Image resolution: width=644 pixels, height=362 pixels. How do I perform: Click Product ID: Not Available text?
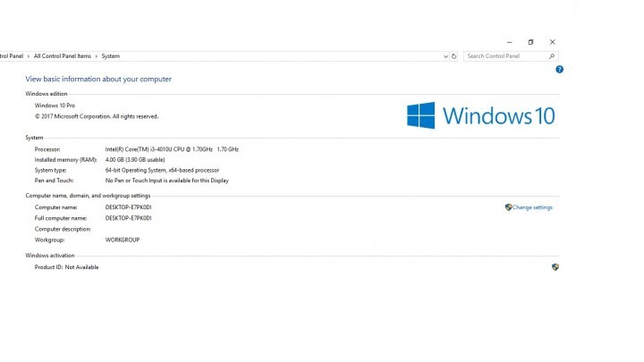pos(66,267)
